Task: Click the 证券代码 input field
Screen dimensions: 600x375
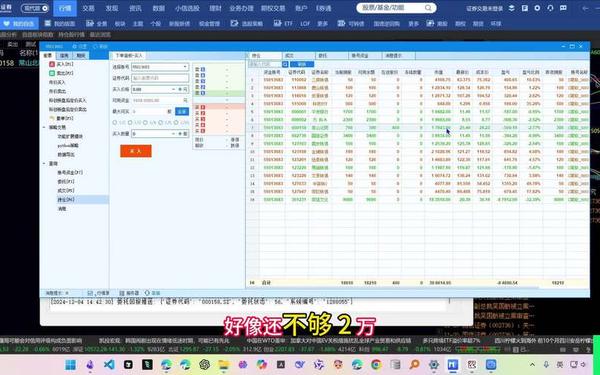Action: (x=160, y=78)
